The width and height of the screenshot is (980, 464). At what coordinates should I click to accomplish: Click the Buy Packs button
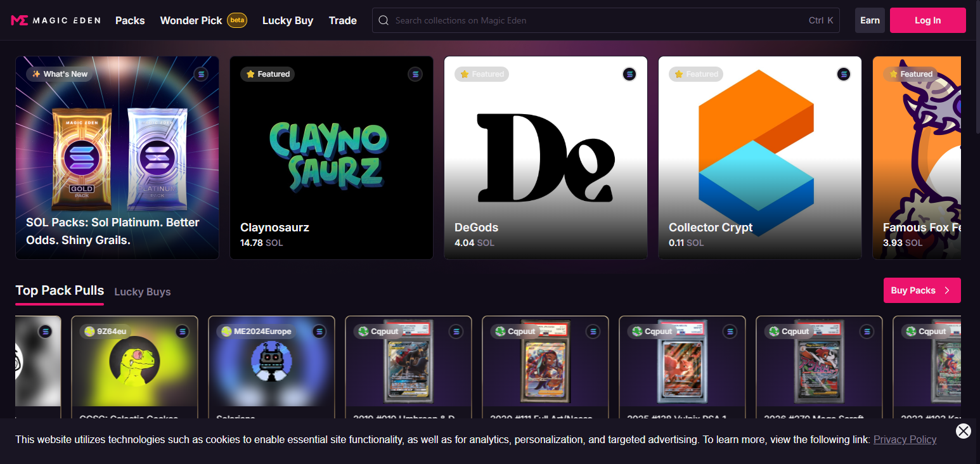click(x=922, y=290)
